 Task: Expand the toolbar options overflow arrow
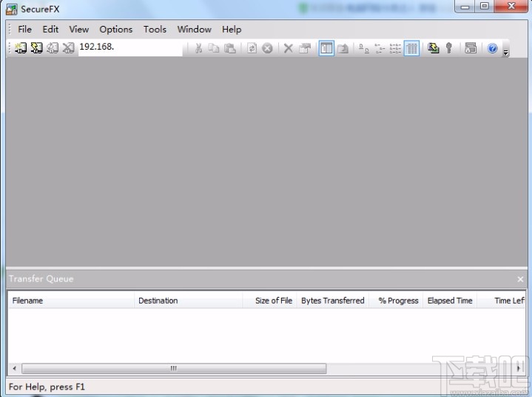506,52
